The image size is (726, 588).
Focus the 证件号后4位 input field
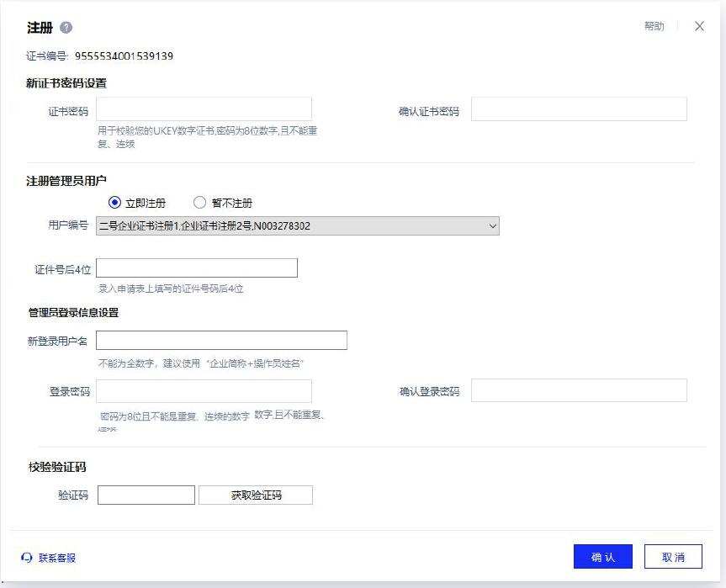196,268
